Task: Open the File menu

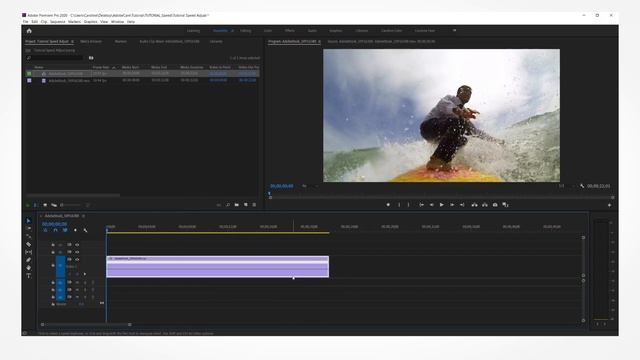Action: coord(25,22)
